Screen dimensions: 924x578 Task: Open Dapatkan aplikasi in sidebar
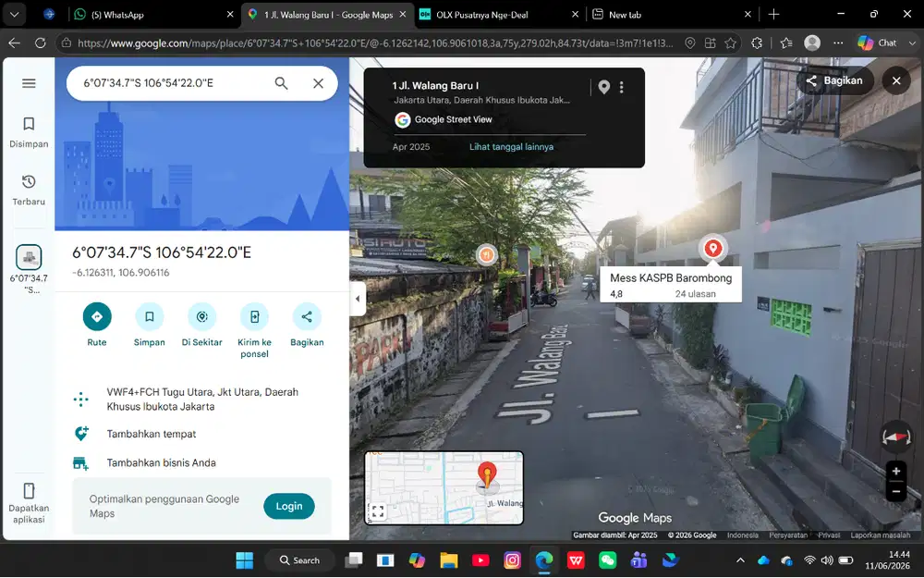tap(29, 503)
